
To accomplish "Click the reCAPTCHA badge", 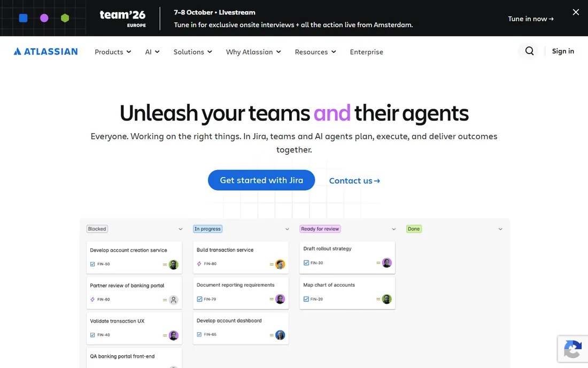I will tap(572, 349).
